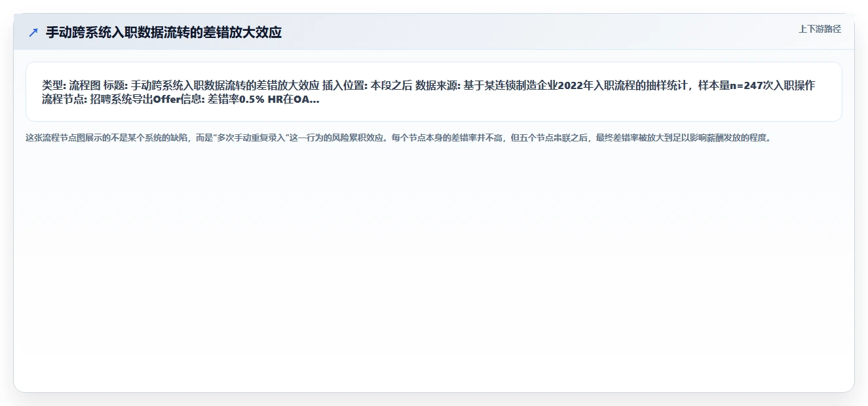Click the flowchart description box starting with 类型: 流程图
868x406 pixels.
(x=434, y=92)
